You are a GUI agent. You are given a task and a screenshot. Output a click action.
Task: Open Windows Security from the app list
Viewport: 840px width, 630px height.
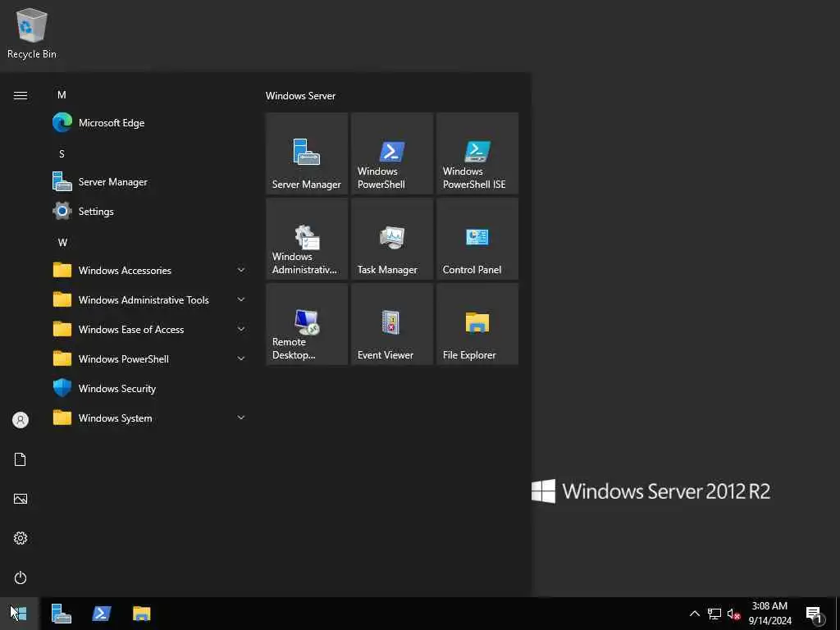(x=149, y=388)
